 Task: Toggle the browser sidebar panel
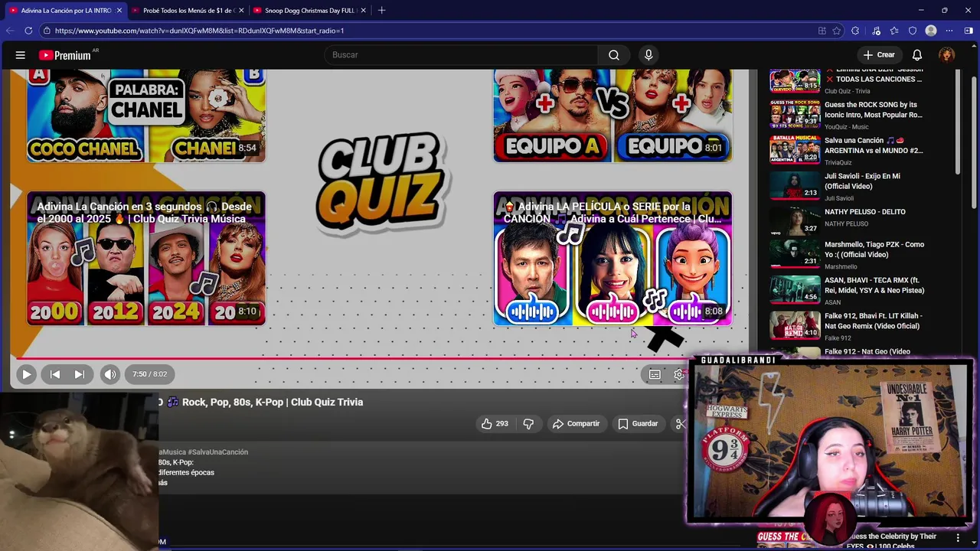[x=969, y=31]
